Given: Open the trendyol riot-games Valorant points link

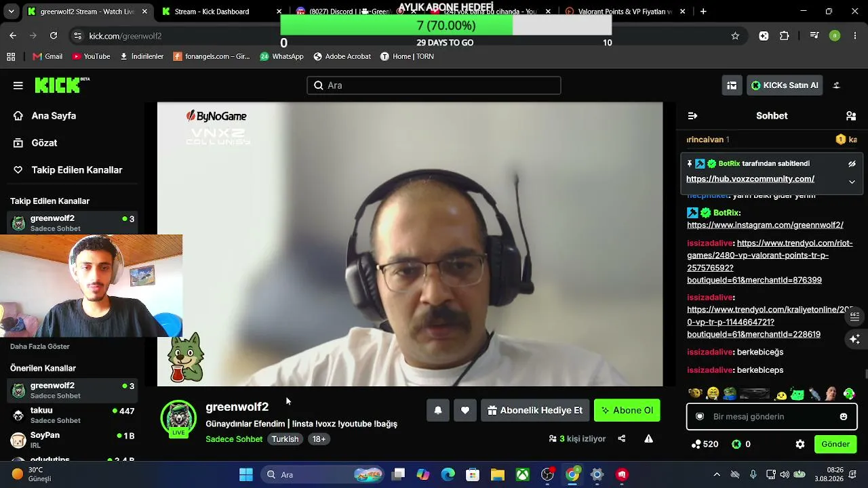Looking at the screenshot, I should point(770,262).
